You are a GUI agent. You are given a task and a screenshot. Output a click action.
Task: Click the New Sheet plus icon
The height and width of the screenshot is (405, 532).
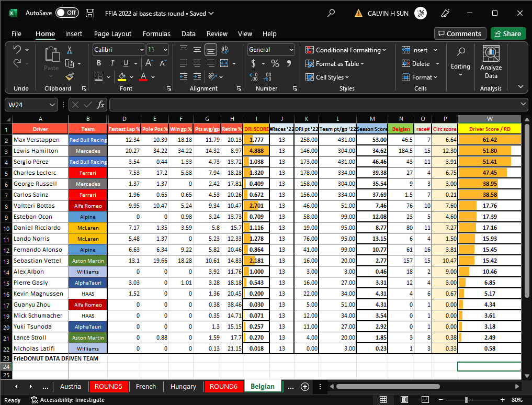coord(305,387)
